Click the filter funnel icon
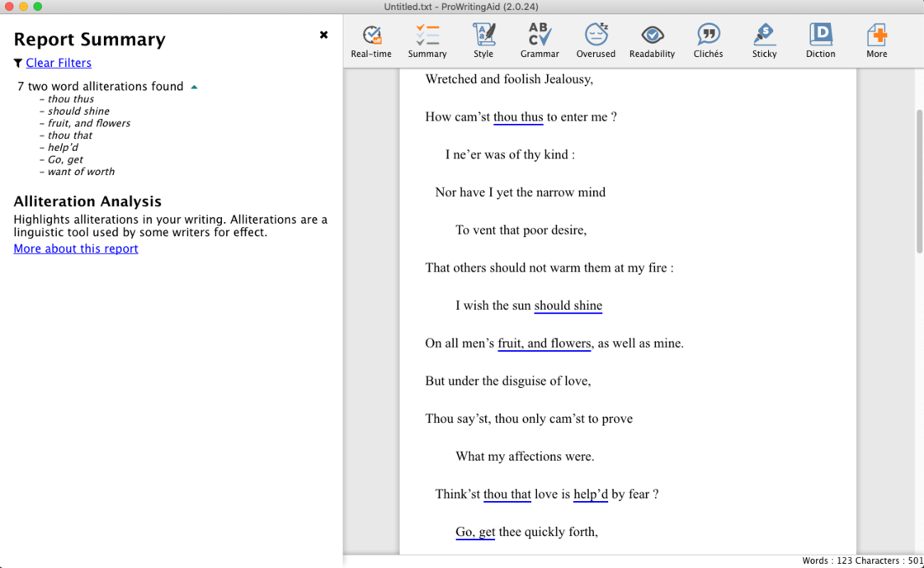This screenshot has height=568, width=924. (x=18, y=63)
